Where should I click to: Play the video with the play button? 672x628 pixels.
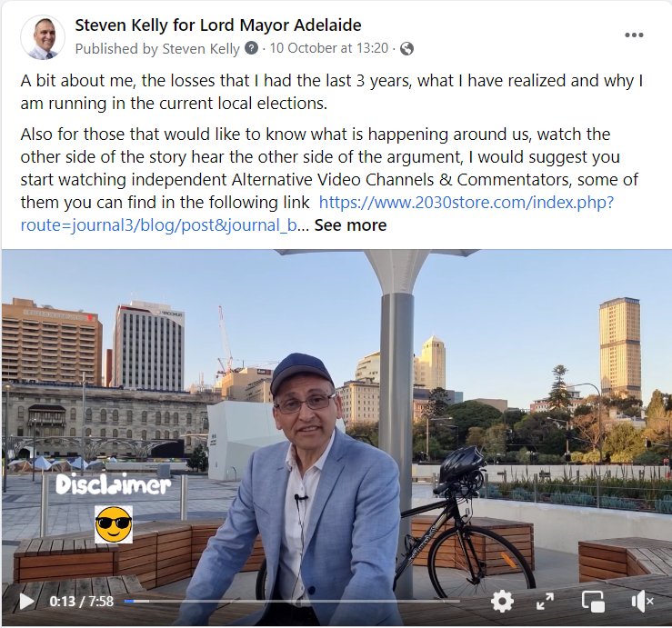tap(26, 601)
